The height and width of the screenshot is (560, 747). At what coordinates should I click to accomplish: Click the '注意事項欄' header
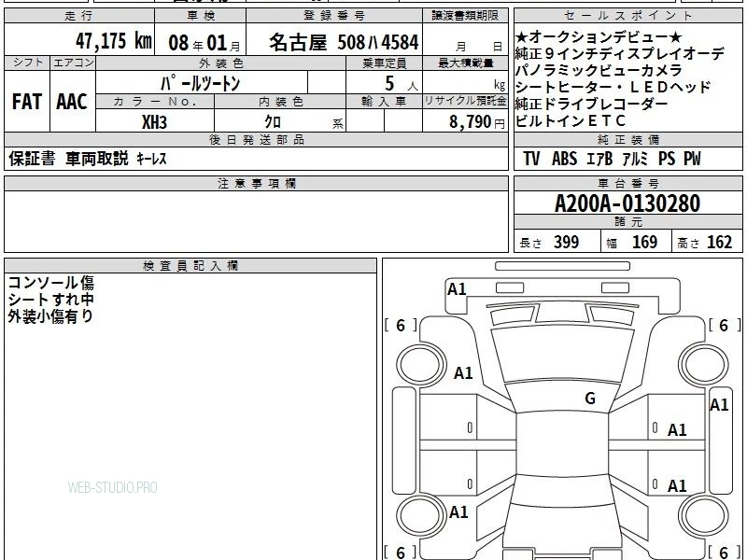coord(256,183)
